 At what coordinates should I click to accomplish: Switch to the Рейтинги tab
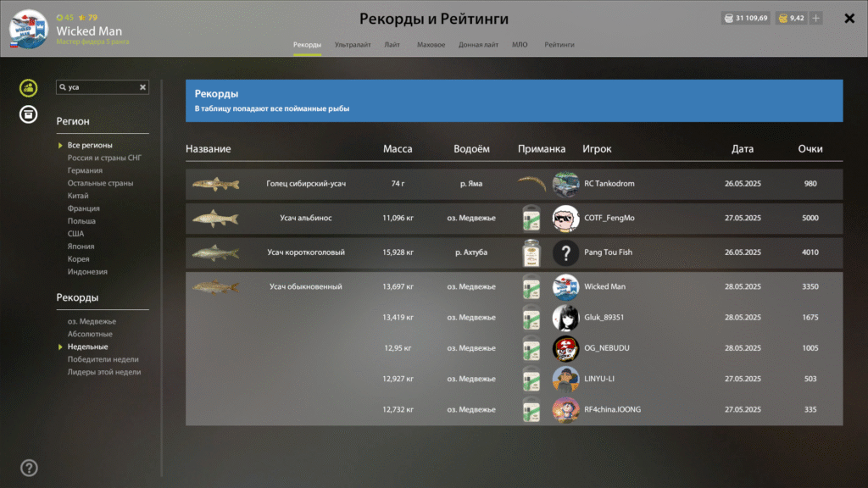point(559,45)
